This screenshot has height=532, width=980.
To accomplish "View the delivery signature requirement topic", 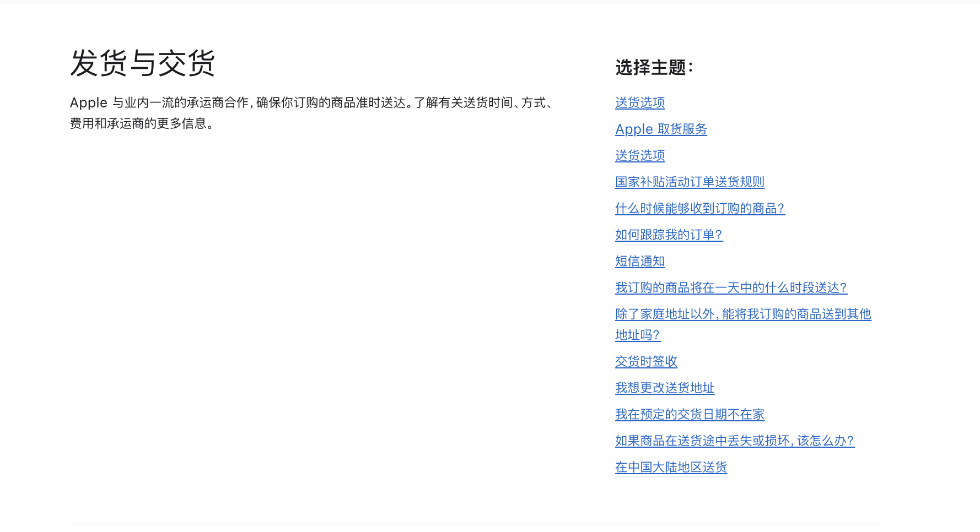I will (645, 361).
